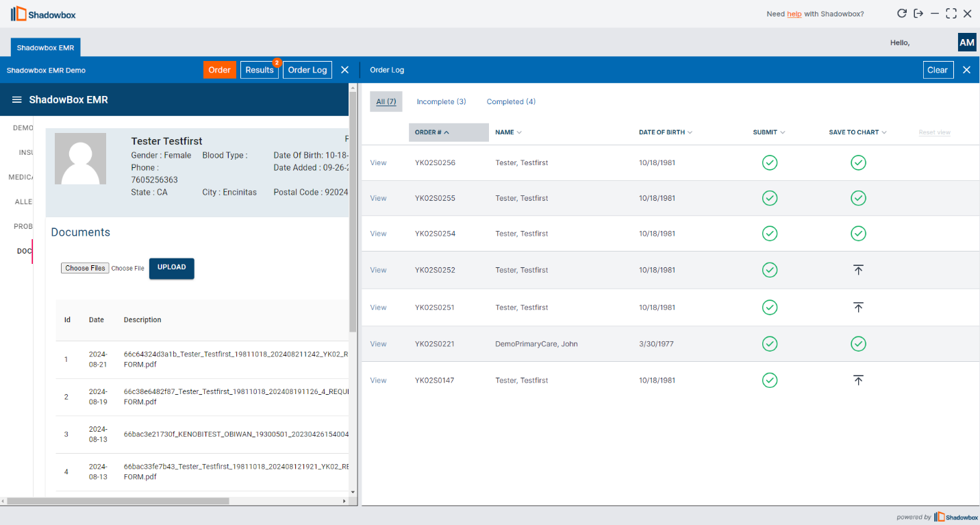Select the KENOBITEST_OBIWAN document row
The width and height of the screenshot is (980, 525).
pos(203,434)
